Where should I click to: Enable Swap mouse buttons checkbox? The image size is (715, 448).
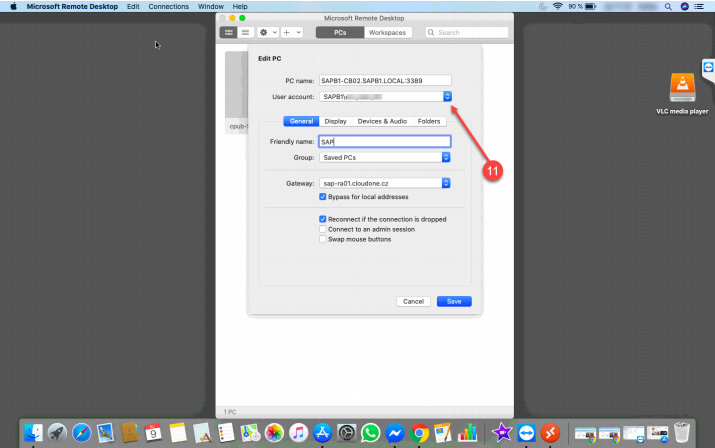(x=322, y=239)
